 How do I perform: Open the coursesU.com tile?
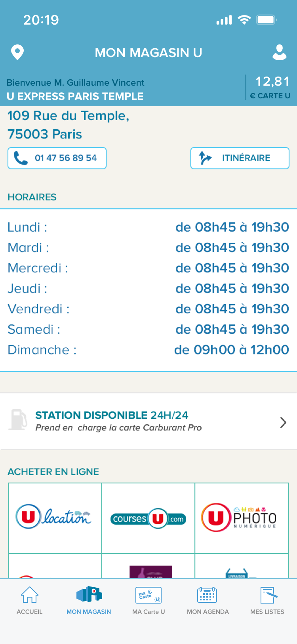coord(148,518)
